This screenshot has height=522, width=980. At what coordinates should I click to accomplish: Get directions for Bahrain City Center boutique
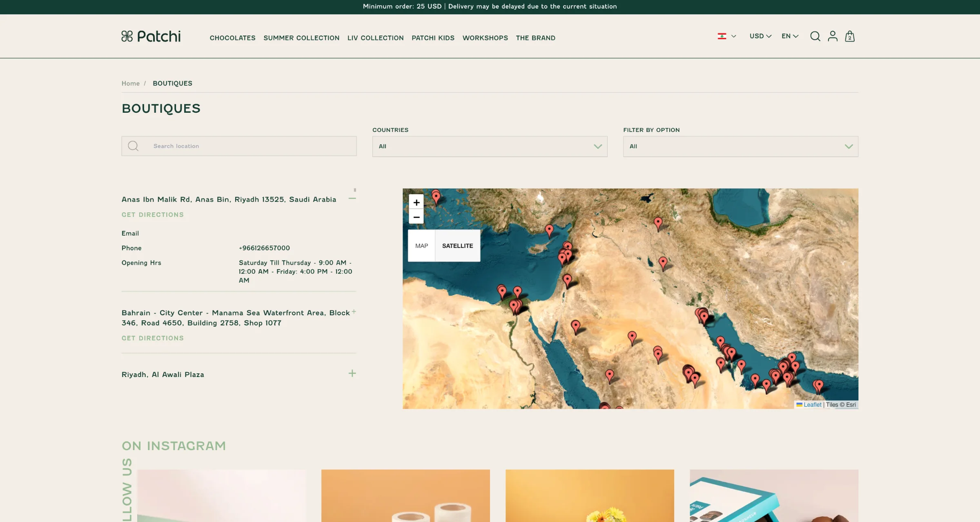coord(152,338)
